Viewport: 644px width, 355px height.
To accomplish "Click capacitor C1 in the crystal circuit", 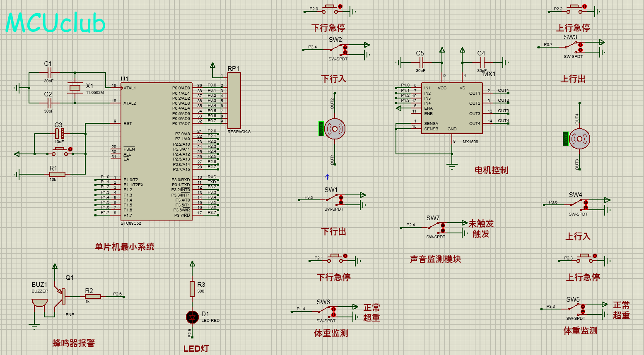I will click(x=49, y=73).
